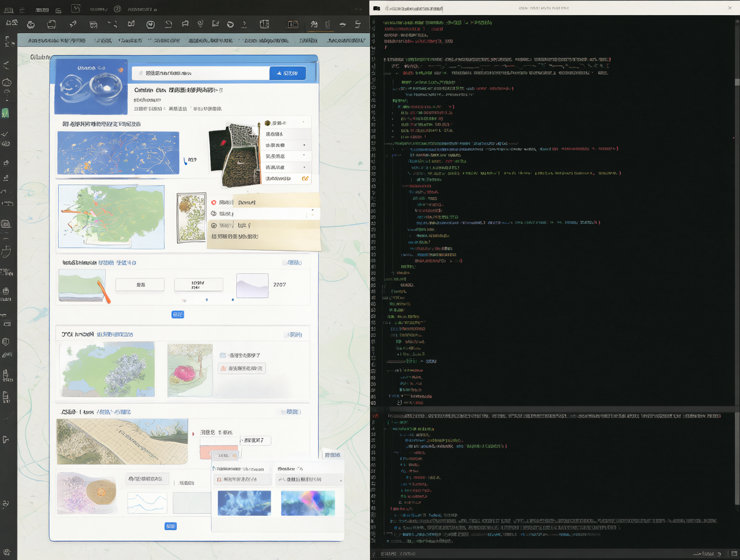The height and width of the screenshot is (560, 740).
Task: Toggle the checkbox beside the pink flower image
Action: [222, 355]
